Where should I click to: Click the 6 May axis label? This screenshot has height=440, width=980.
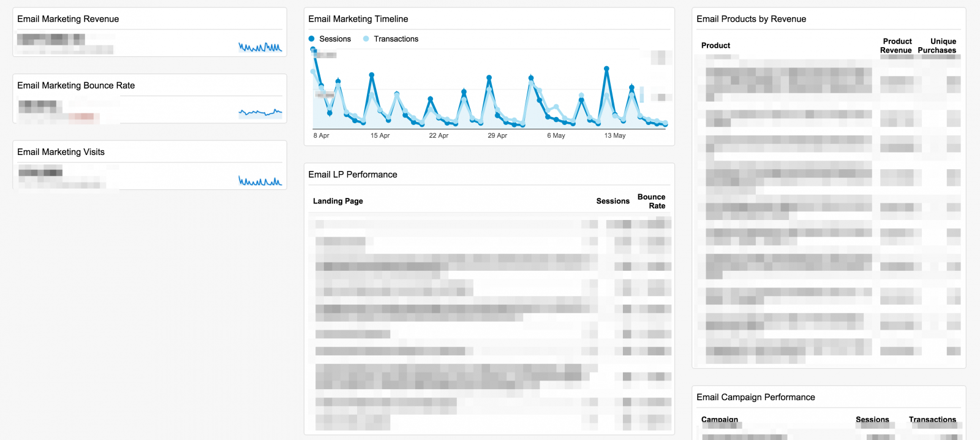pyautogui.click(x=556, y=135)
